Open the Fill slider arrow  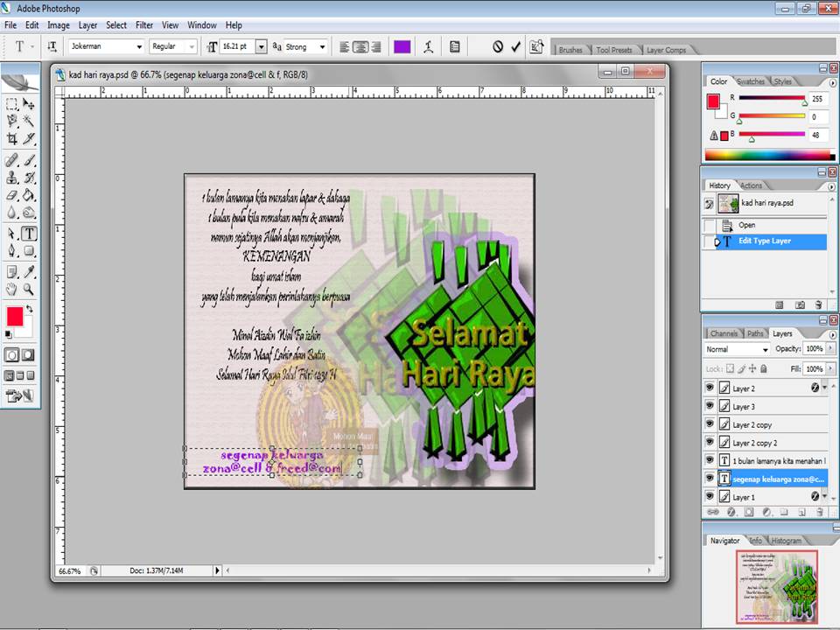(x=830, y=368)
